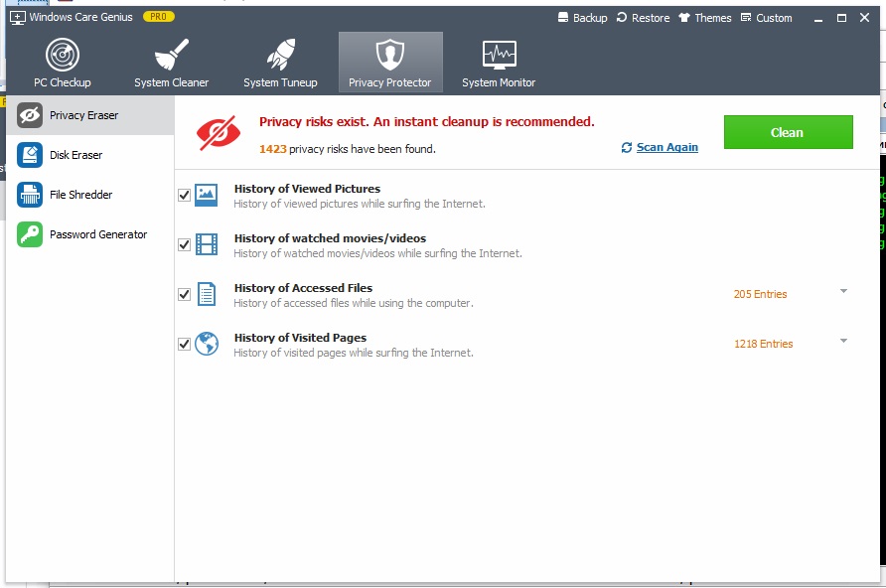886x588 pixels.
Task: Click the Restore text button
Action: pos(651,18)
